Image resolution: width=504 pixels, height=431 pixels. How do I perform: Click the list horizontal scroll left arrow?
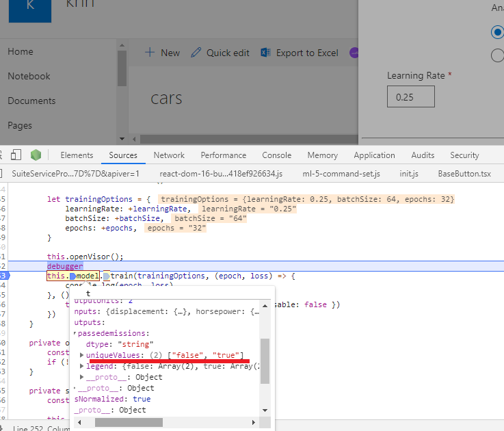[x=134, y=140]
